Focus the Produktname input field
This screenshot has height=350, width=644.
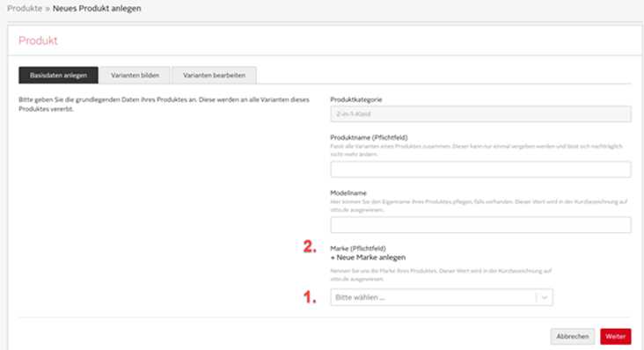pyautogui.click(x=480, y=170)
